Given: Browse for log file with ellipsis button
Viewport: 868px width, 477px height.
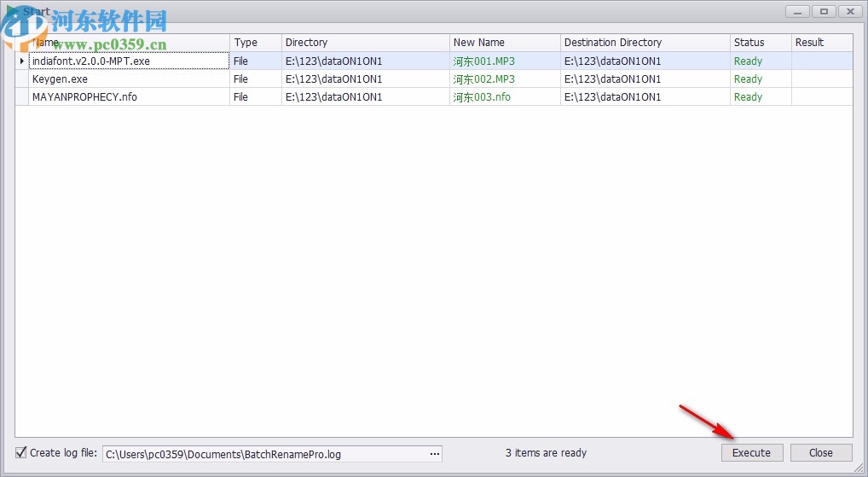Looking at the screenshot, I should click(435, 454).
